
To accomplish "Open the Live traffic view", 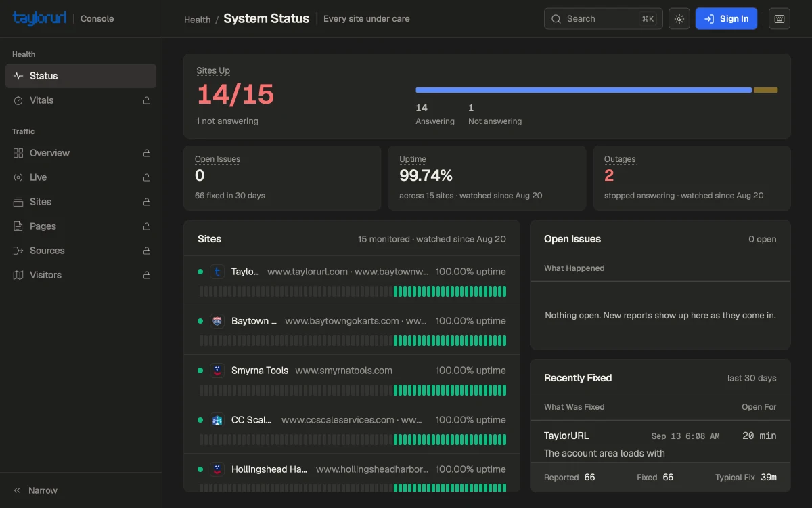I will coord(81,177).
